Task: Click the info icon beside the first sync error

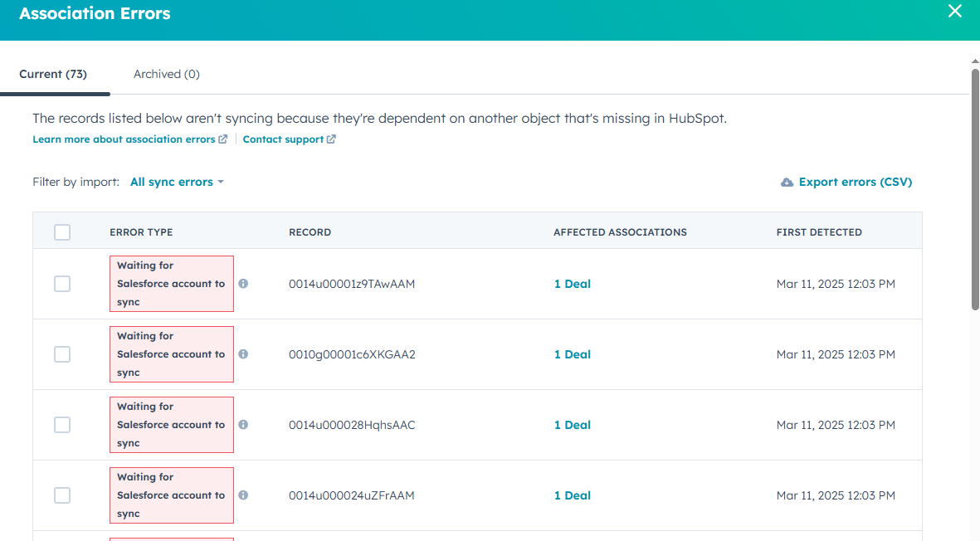Action: click(243, 284)
